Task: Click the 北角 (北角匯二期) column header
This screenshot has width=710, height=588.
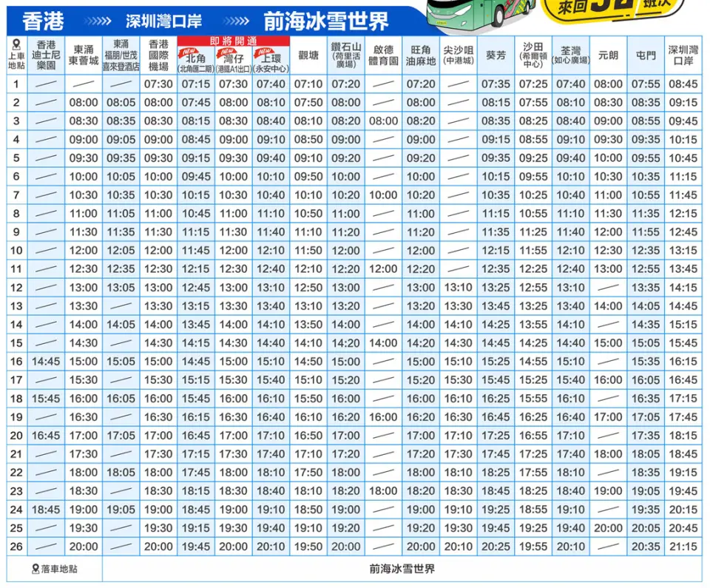Action: 196,60
